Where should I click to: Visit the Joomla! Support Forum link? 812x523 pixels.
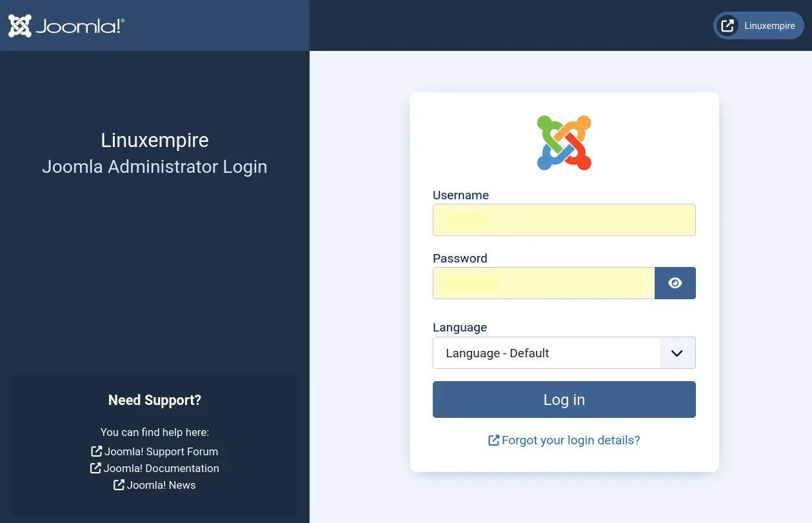pos(160,451)
